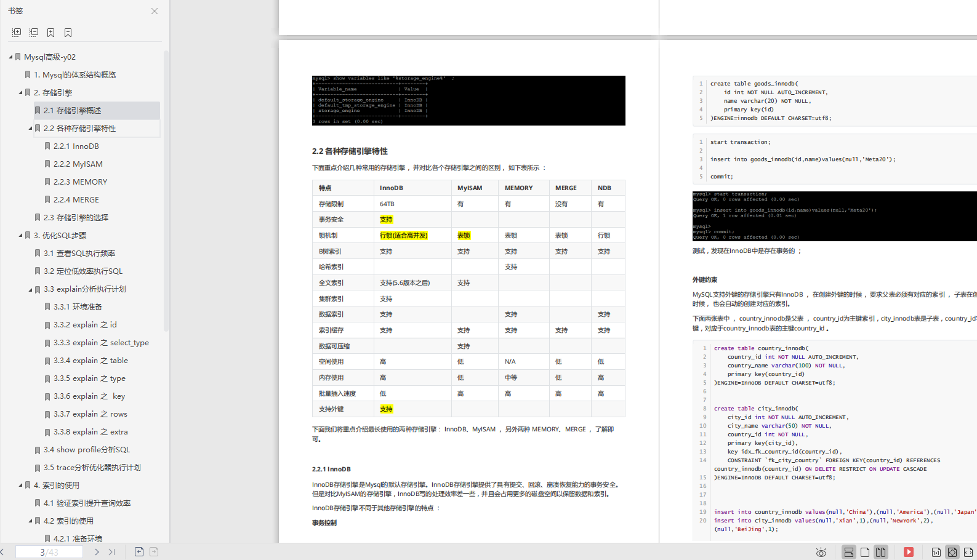This screenshot has height=560, width=977.
Task: Set zoom to actual size 1:1
Action: [936, 552]
